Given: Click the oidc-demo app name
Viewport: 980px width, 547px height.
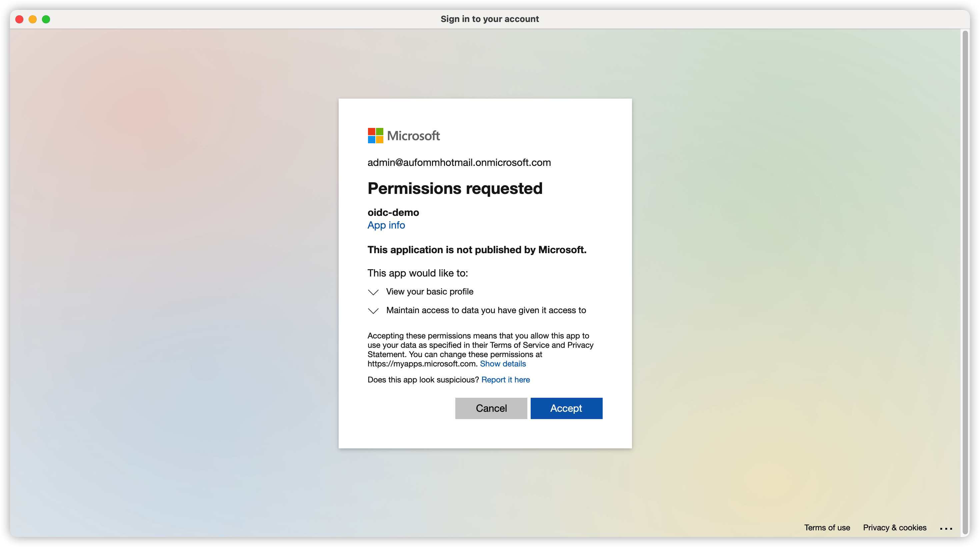Looking at the screenshot, I should click(x=393, y=212).
